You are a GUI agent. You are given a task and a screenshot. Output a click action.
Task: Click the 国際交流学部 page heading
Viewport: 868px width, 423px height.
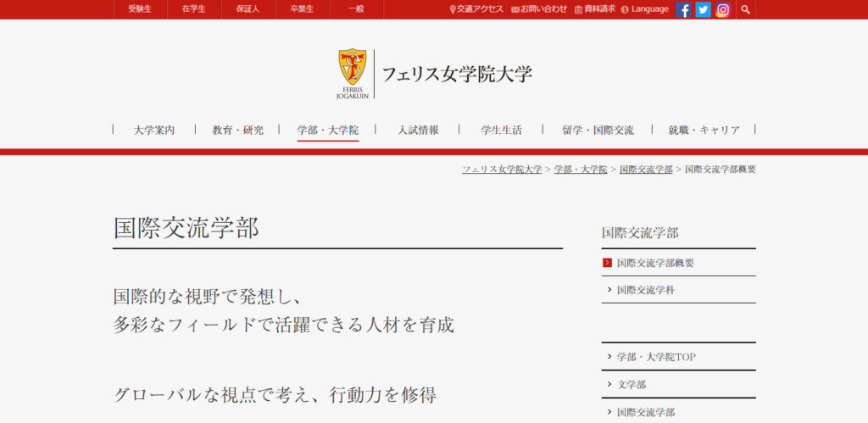click(186, 228)
